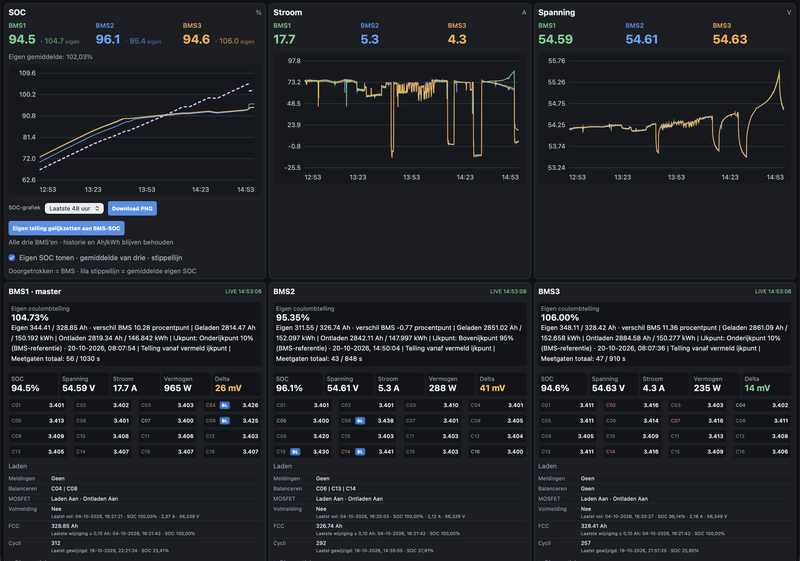Click BMS1 Delta tile showing 26 mV
The height and width of the screenshot is (561, 800).
coord(236,384)
